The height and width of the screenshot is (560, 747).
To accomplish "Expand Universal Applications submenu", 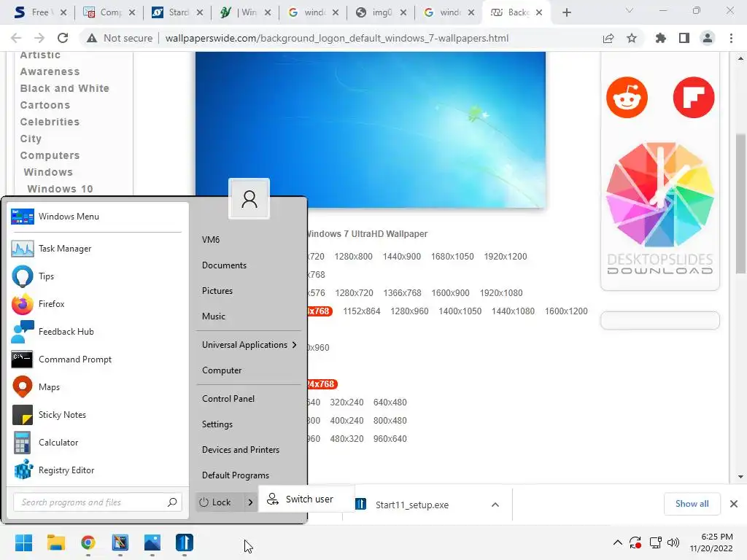I will point(249,345).
